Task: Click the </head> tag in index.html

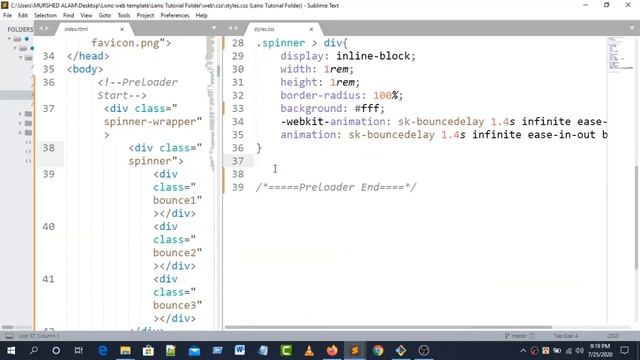Action: click(88, 56)
